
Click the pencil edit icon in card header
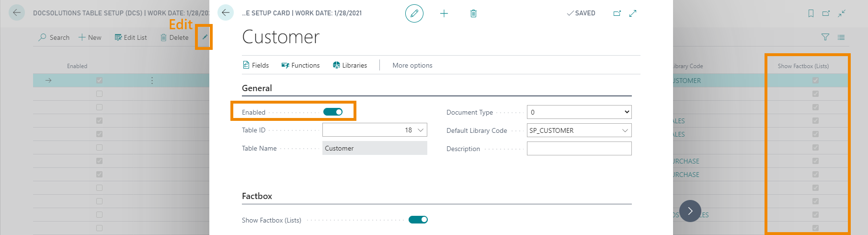tap(414, 13)
